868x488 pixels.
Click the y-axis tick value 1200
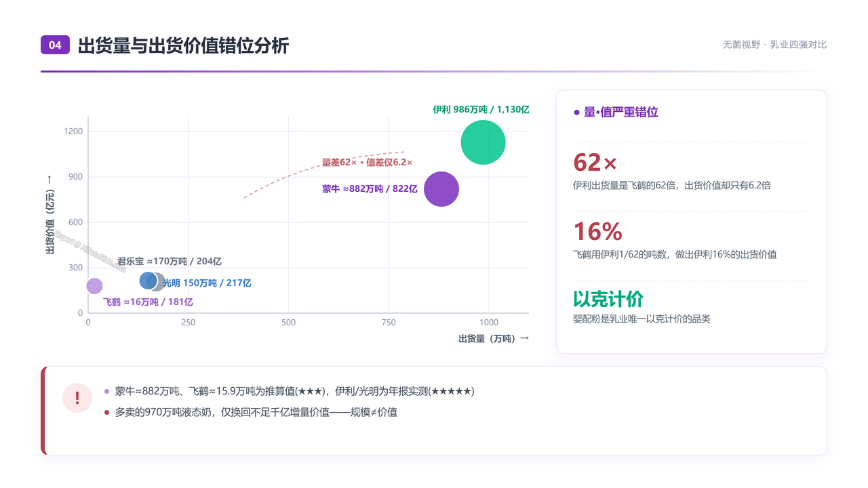pos(75,131)
